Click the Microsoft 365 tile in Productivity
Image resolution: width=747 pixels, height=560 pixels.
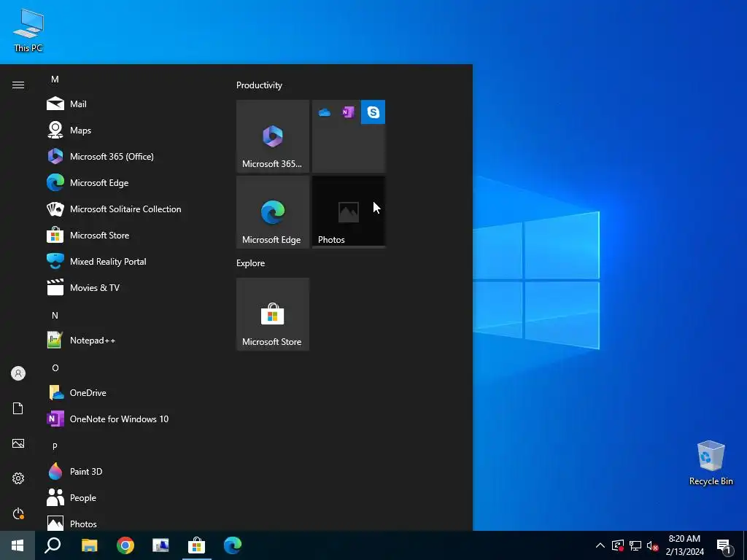click(x=273, y=136)
